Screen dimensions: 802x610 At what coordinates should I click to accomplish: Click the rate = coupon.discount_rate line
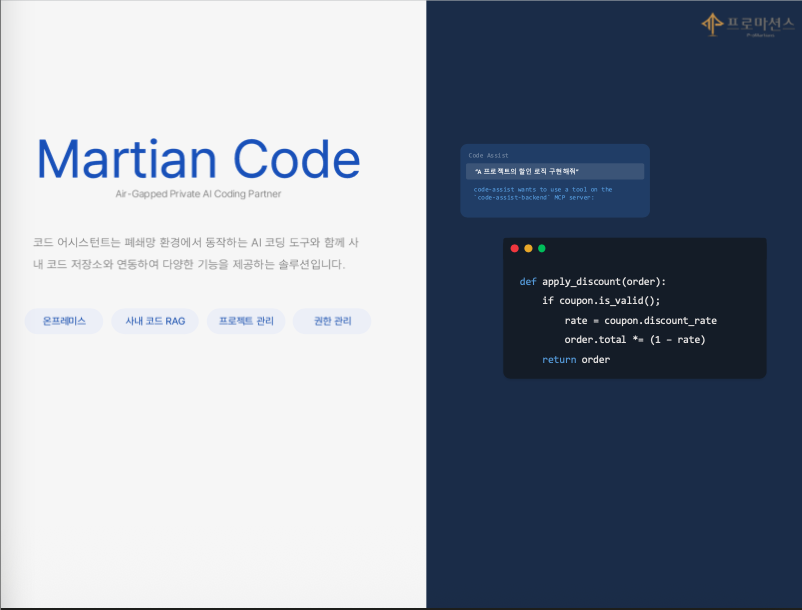pos(640,320)
